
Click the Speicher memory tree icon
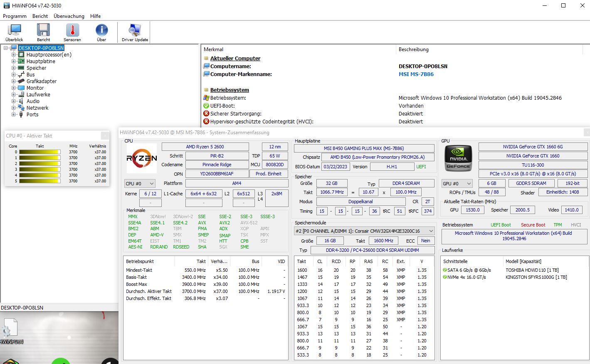pos(21,68)
